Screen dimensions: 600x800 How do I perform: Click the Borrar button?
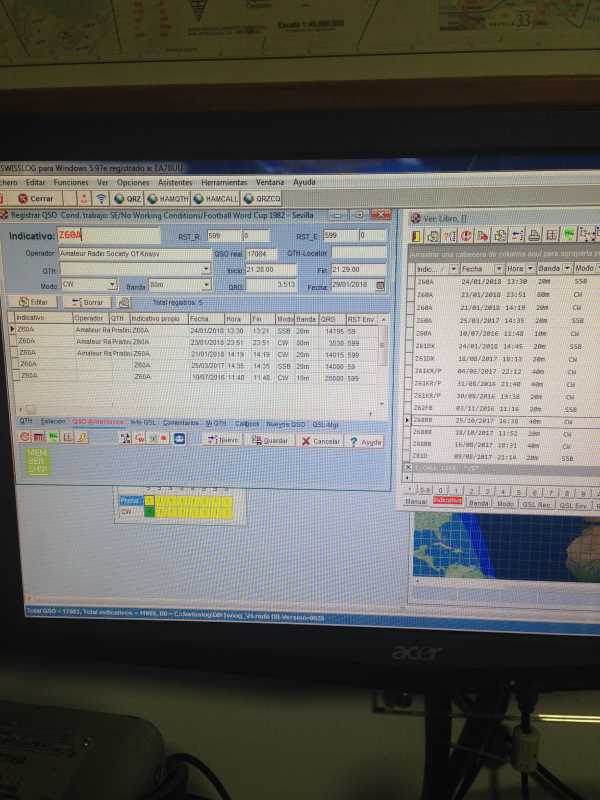[87, 302]
